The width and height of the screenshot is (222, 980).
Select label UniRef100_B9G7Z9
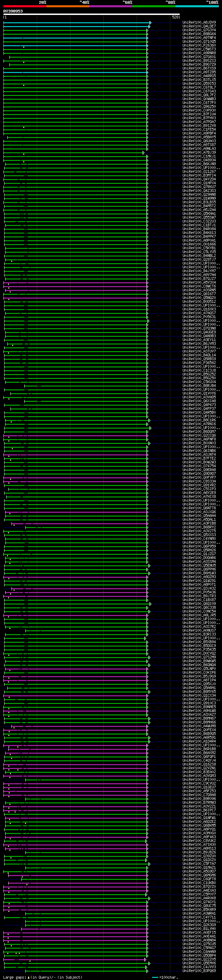tap(199, 64)
